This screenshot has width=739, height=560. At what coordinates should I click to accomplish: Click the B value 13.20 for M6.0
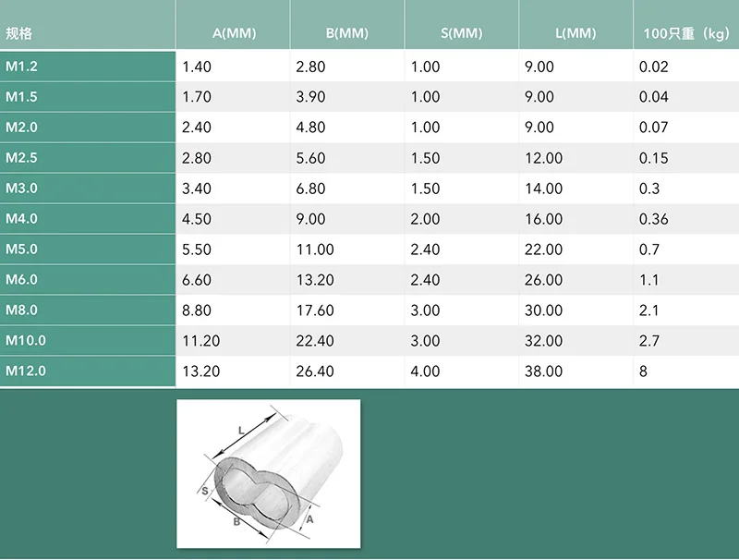pos(315,280)
